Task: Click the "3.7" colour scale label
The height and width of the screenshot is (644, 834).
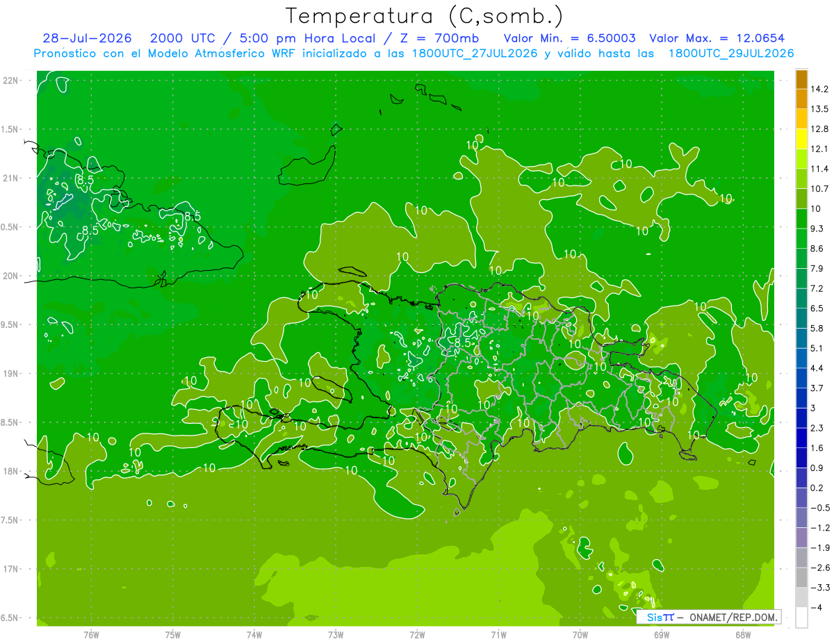Action: click(817, 388)
